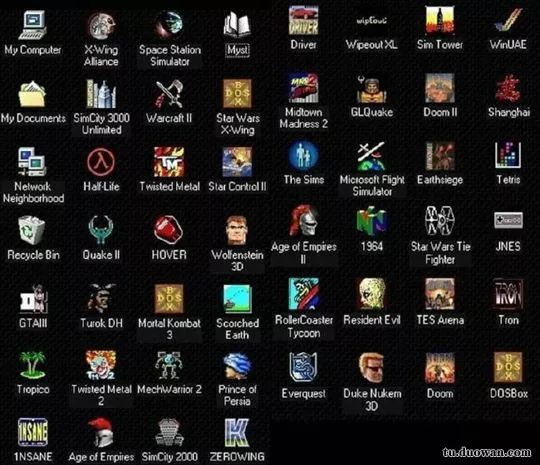Viewport: 540px width, 465px height.
Task: Click the Myst book icon
Action: [x=238, y=24]
